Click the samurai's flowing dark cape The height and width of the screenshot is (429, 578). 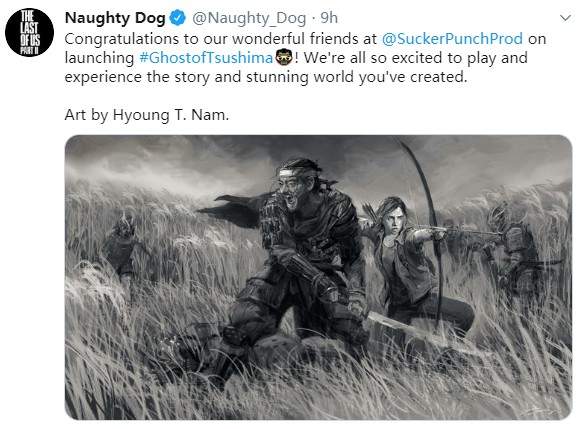pos(232,210)
